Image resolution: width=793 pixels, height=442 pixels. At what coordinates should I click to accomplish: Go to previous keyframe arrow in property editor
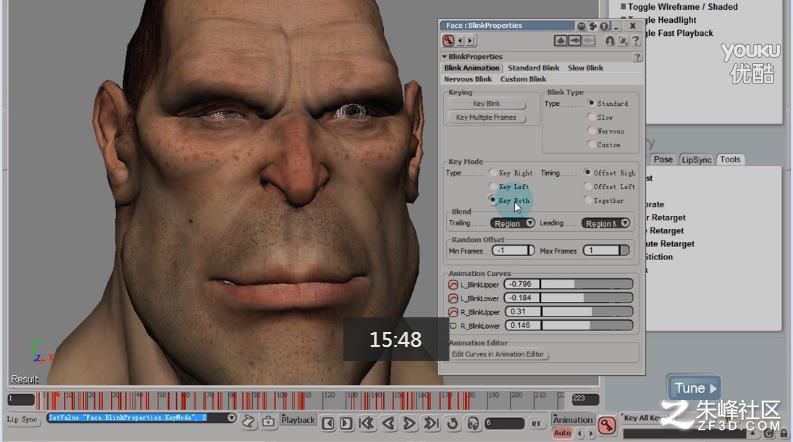pos(460,41)
